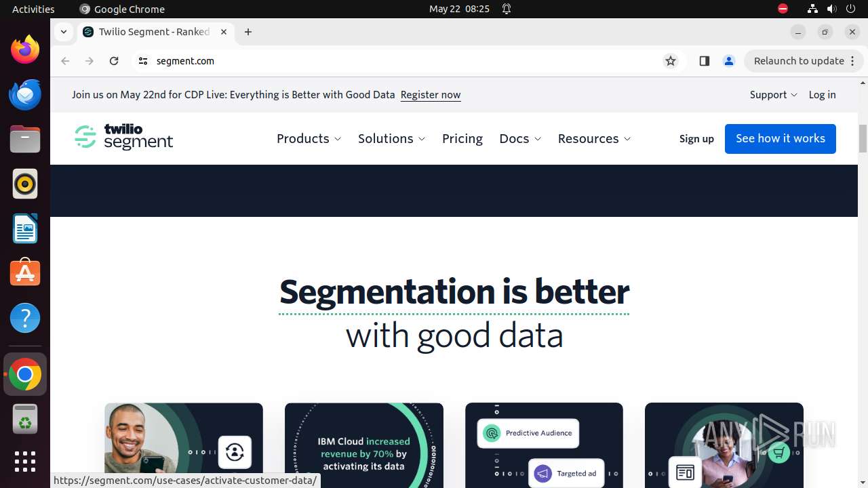This screenshot has height=488, width=868.
Task: Toggle the Chrome side panel
Action: point(704,61)
